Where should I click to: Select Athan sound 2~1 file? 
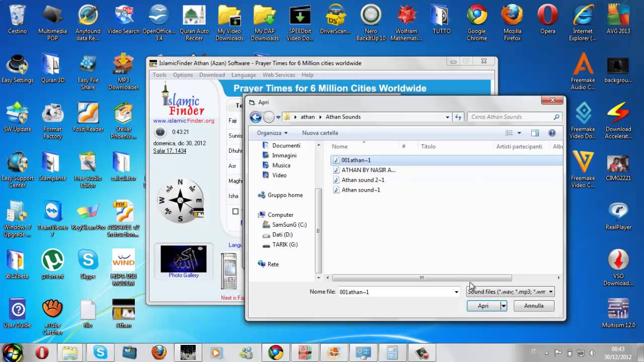pos(363,180)
